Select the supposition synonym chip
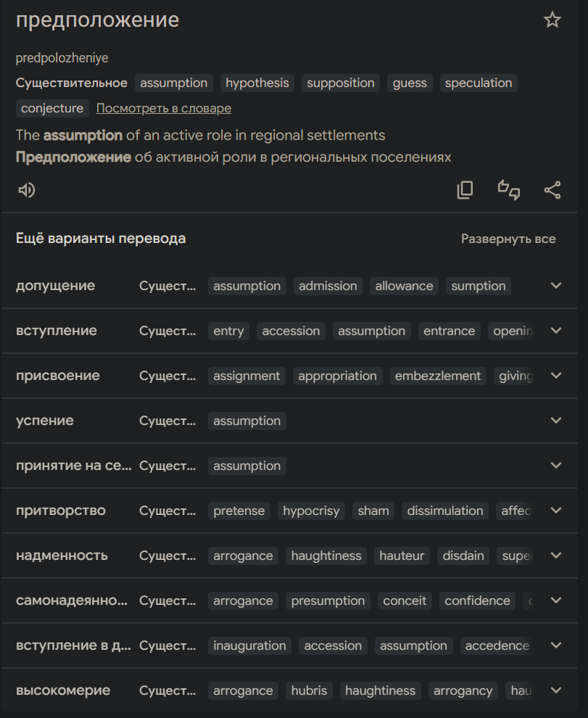The height and width of the screenshot is (718, 588). (x=341, y=83)
